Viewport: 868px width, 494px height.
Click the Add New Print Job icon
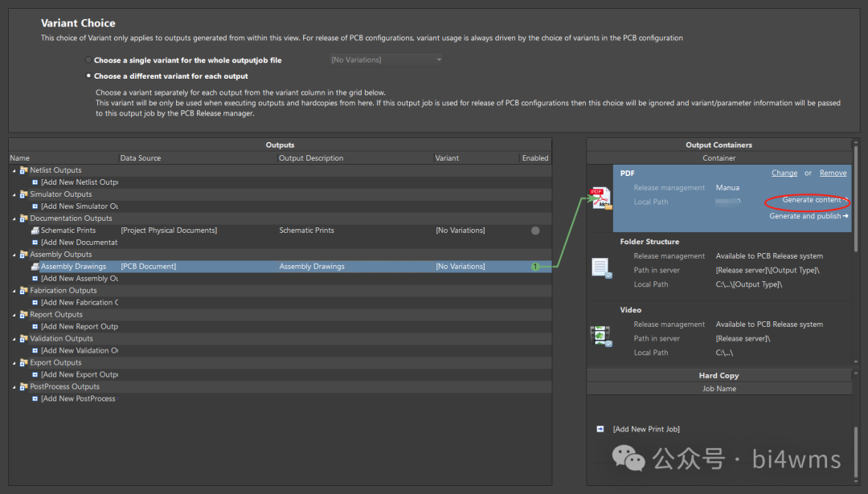coord(600,429)
